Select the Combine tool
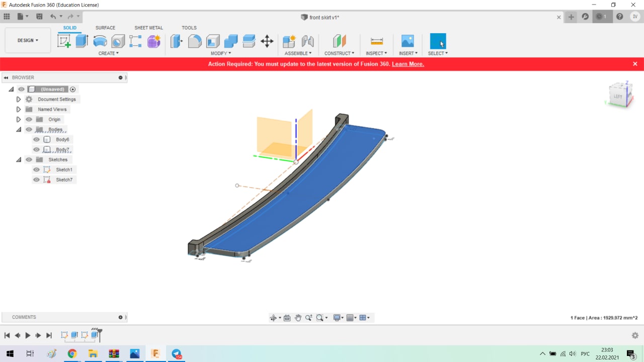This screenshot has width=644, height=362. pyautogui.click(x=231, y=41)
